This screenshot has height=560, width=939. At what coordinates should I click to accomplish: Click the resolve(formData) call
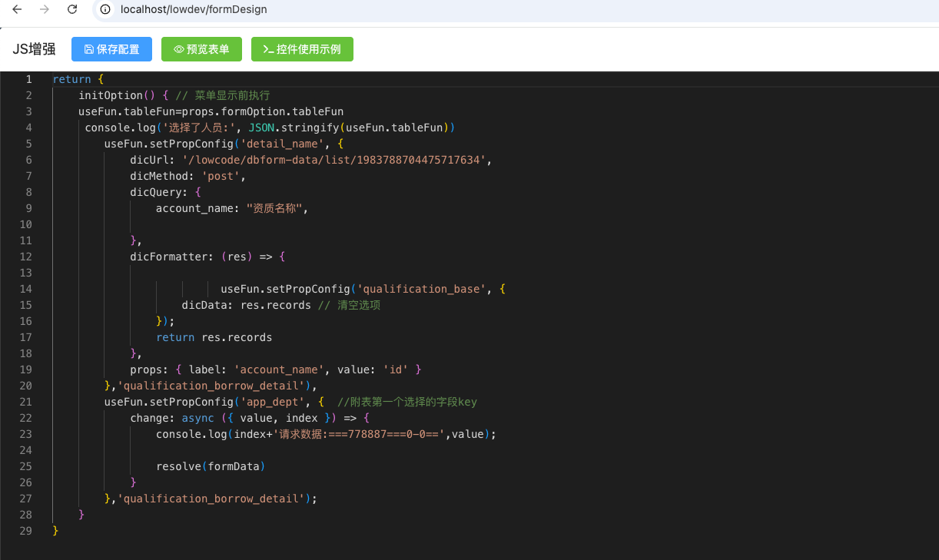(x=211, y=466)
